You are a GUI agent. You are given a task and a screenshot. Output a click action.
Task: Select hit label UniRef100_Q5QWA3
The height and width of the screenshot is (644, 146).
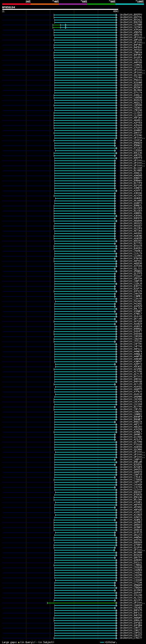(131, 271)
